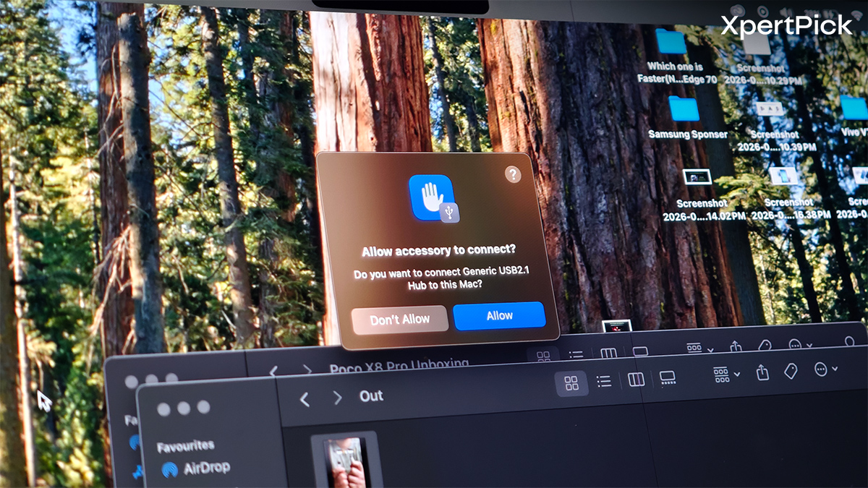Image resolution: width=868 pixels, height=488 pixels.
Task: Click the Edit Tags icon in Out window
Action: click(x=791, y=371)
